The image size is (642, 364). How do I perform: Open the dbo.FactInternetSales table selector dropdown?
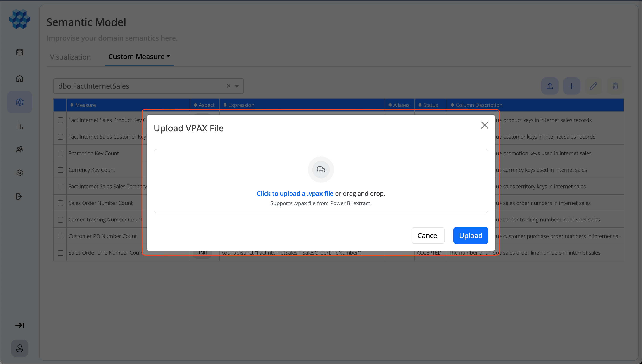[236, 86]
